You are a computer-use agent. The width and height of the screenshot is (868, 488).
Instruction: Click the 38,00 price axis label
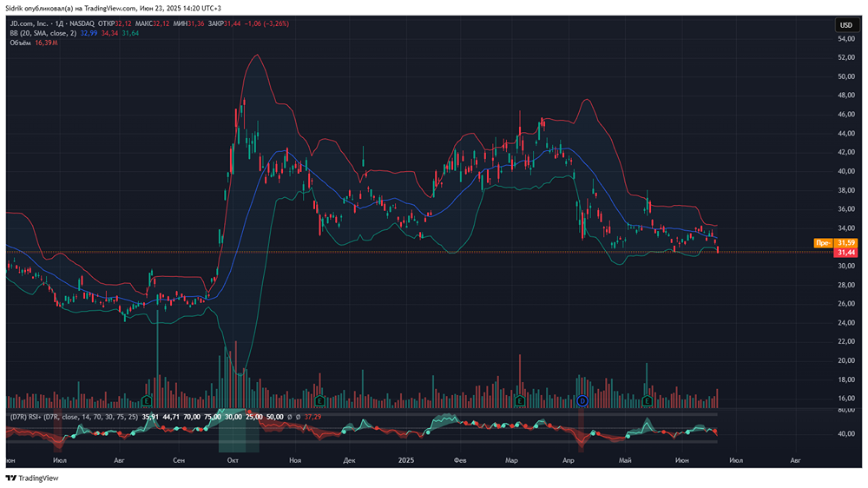pyautogui.click(x=846, y=190)
